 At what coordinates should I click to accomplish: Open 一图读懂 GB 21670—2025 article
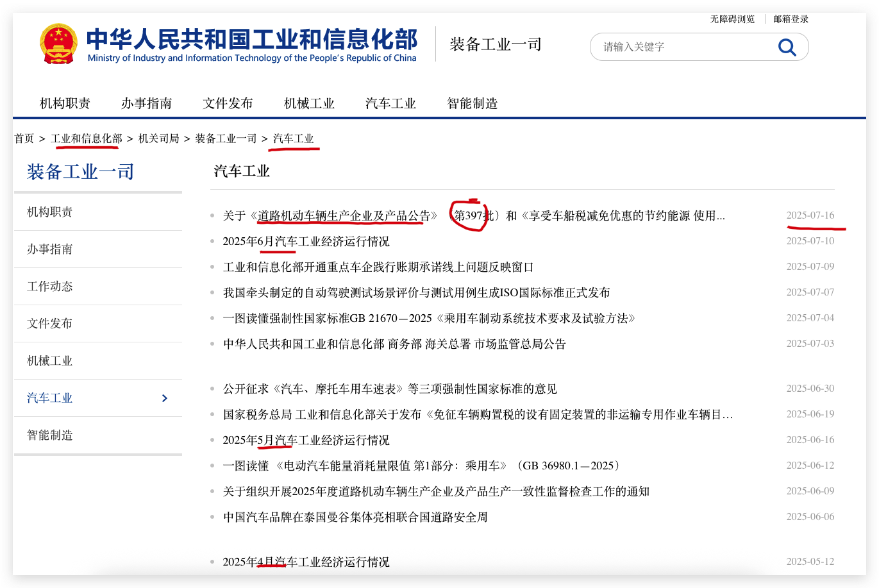[429, 319]
